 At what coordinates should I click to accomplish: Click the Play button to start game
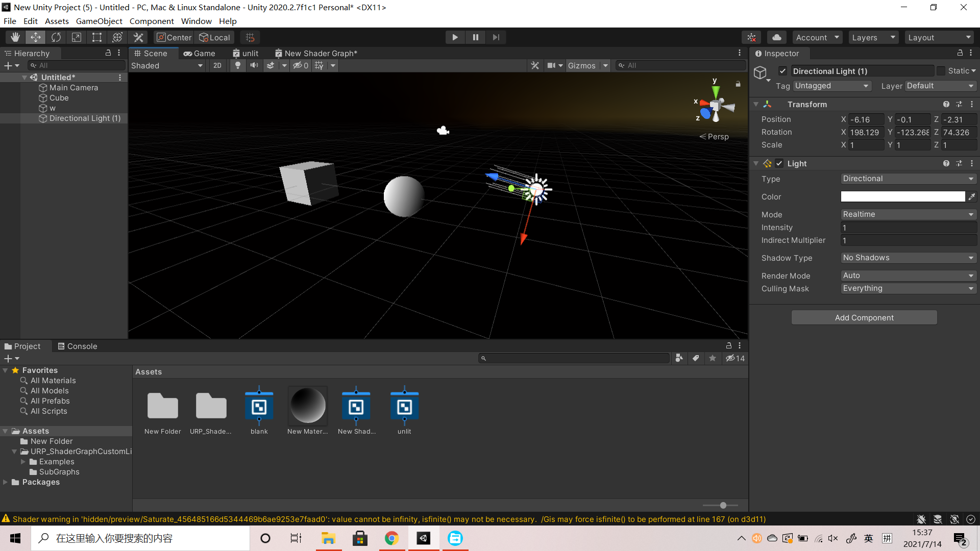(454, 37)
